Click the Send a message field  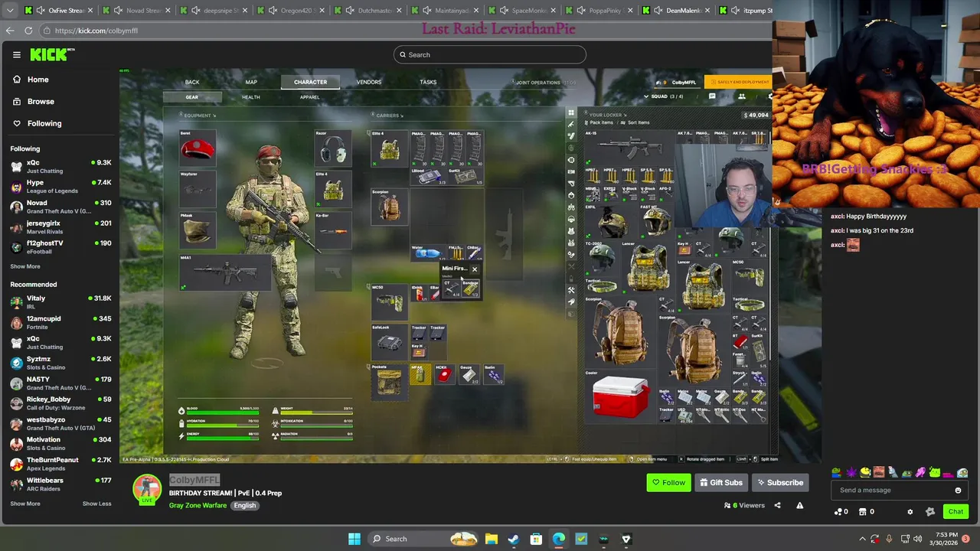point(892,491)
